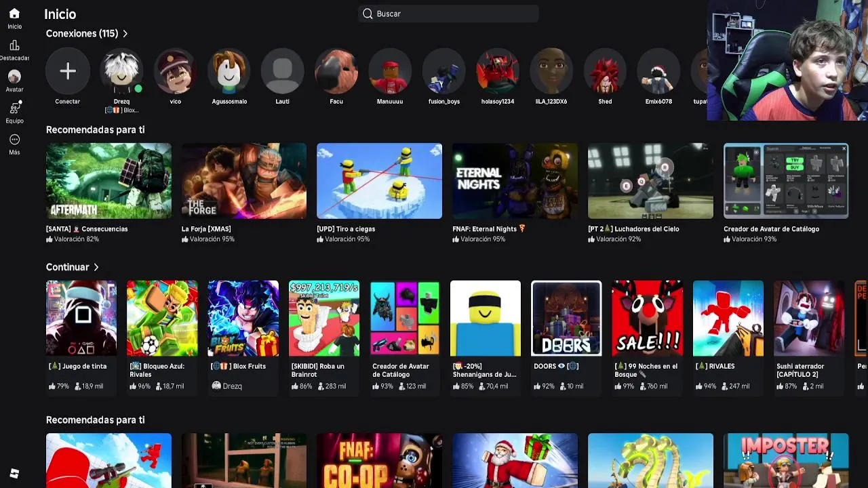Open DOORS game in Continuar
The width and height of the screenshot is (868, 488).
tap(566, 318)
